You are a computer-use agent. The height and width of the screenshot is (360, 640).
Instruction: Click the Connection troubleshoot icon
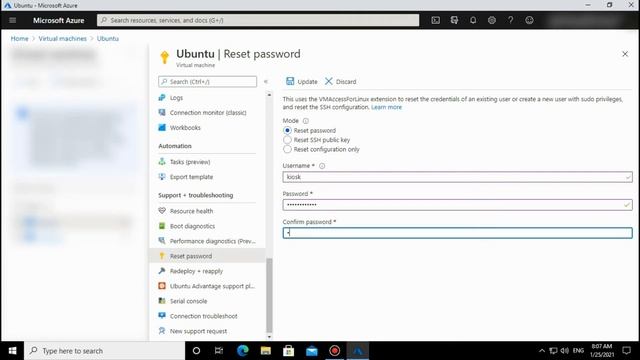(162, 316)
